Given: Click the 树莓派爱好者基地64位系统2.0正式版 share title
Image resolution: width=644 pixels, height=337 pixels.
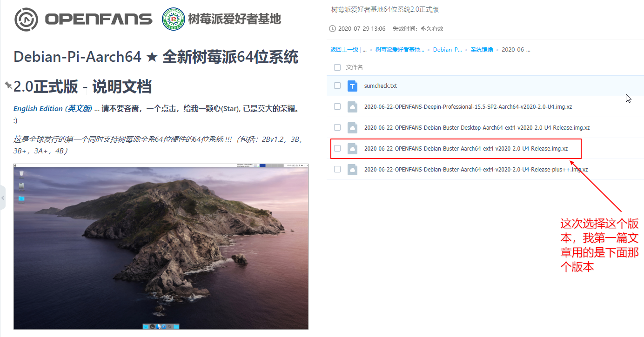Looking at the screenshot, I should click(x=385, y=9).
